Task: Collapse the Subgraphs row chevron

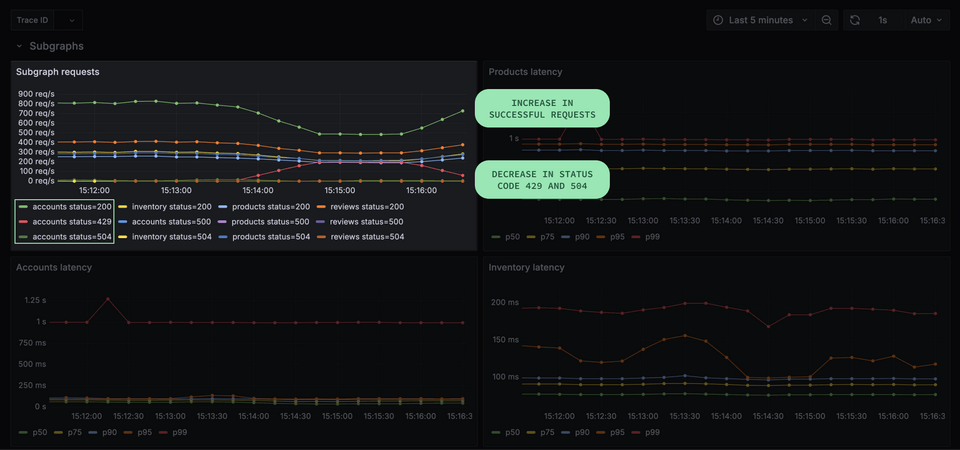Action: [20, 46]
